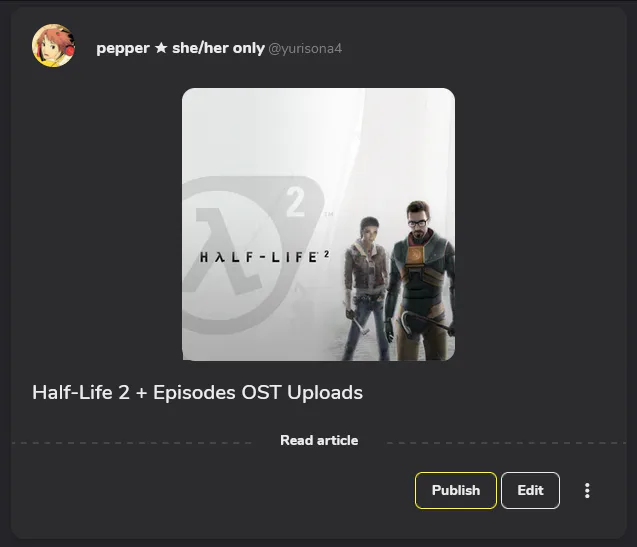This screenshot has width=637, height=547.
Task: Edit the Half-Life 2 OST post
Action: [x=530, y=491]
